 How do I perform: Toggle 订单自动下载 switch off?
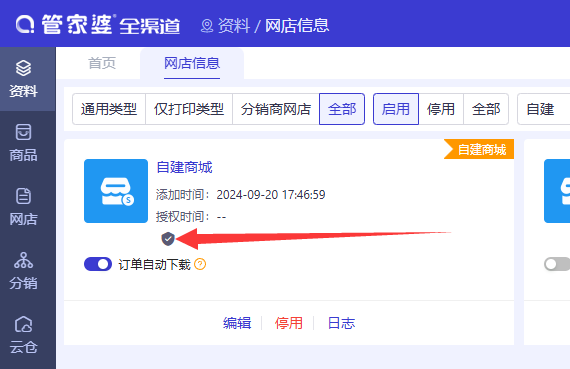tap(98, 264)
